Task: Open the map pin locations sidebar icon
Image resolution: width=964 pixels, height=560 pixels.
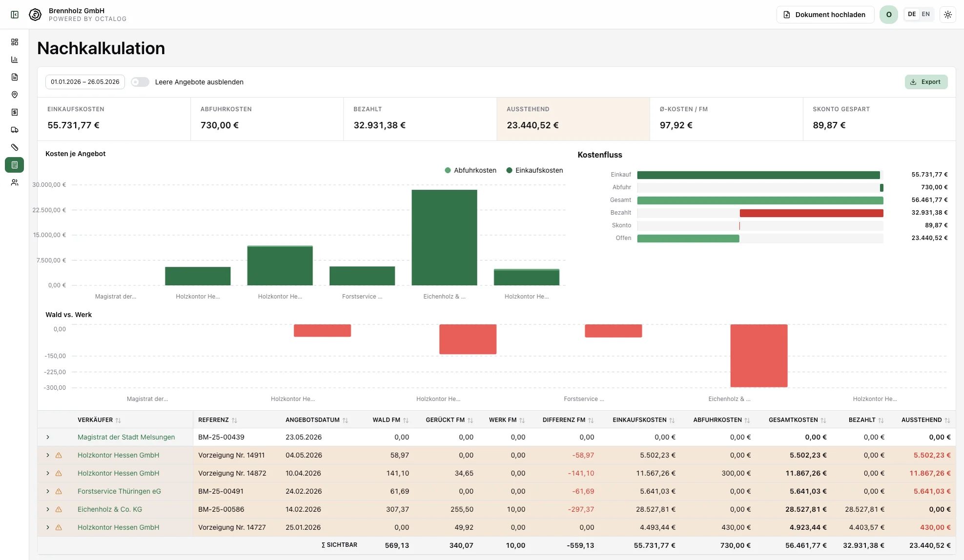Action: coord(15,95)
